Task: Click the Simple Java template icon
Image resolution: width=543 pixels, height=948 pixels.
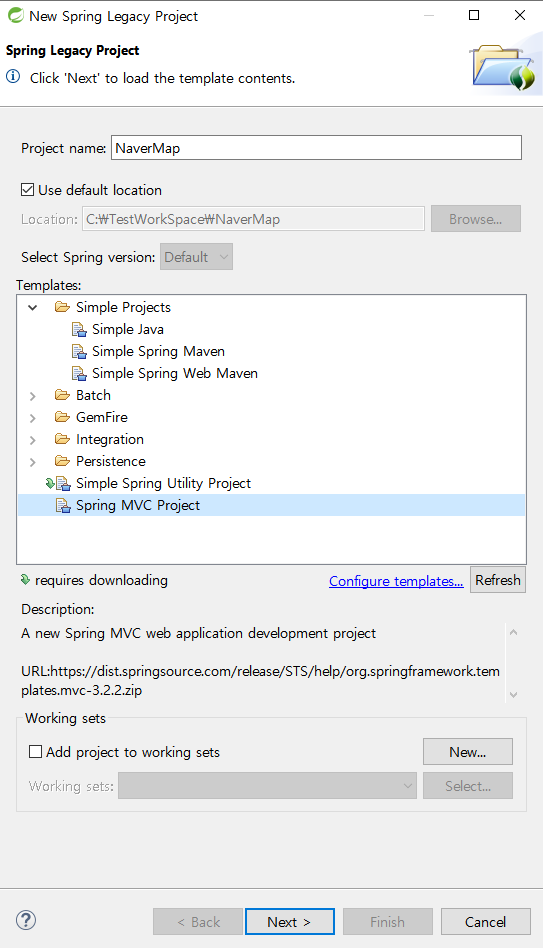Action: pyautogui.click(x=79, y=330)
